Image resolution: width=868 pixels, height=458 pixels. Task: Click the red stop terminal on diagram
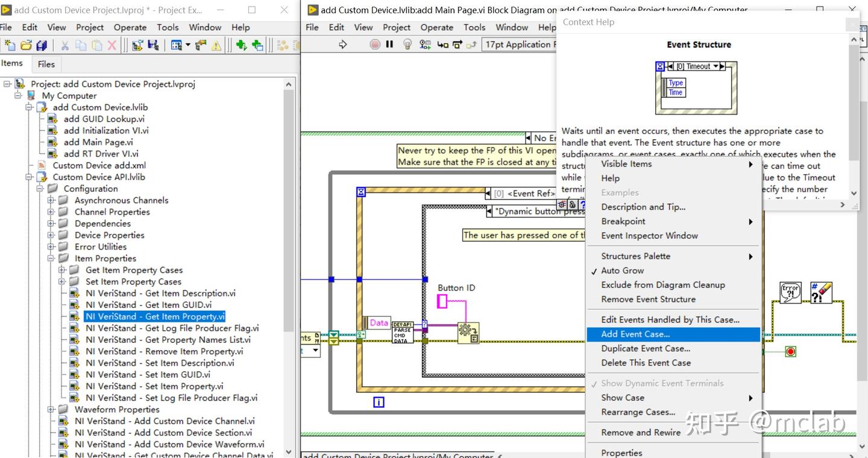pos(790,351)
